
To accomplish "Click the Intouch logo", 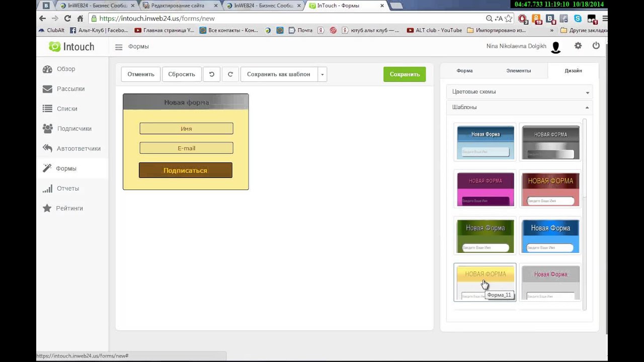I will pyautogui.click(x=71, y=47).
